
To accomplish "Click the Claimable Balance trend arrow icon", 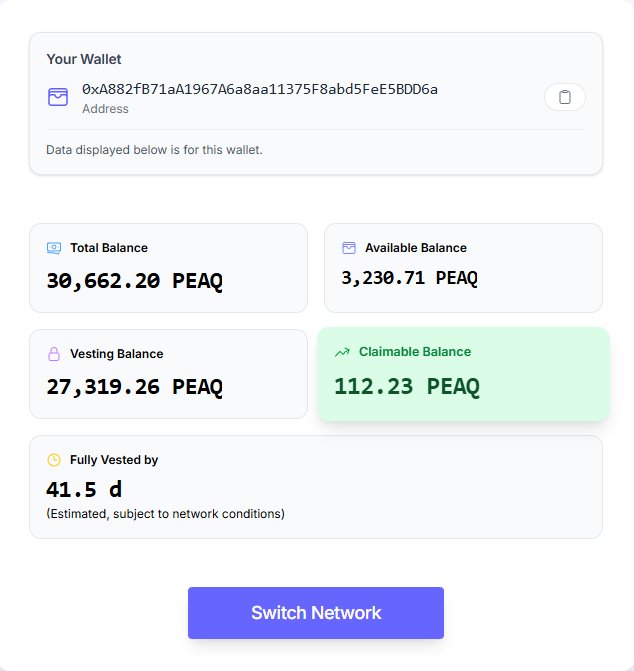I will click(342, 352).
